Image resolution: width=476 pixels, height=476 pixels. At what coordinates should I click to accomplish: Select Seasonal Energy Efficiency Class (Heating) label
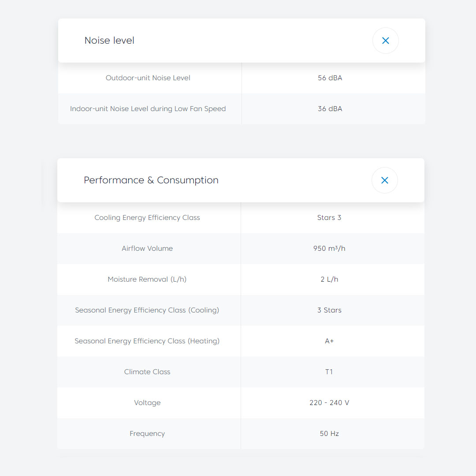[x=147, y=341]
